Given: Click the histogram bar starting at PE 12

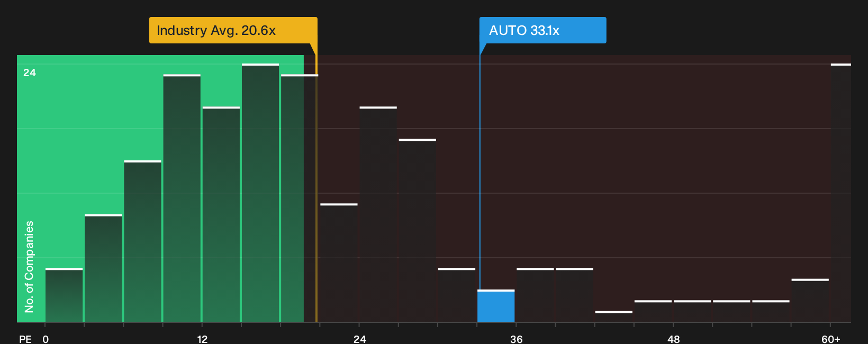Looking at the screenshot, I should pyautogui.click(x=221, y=214).
